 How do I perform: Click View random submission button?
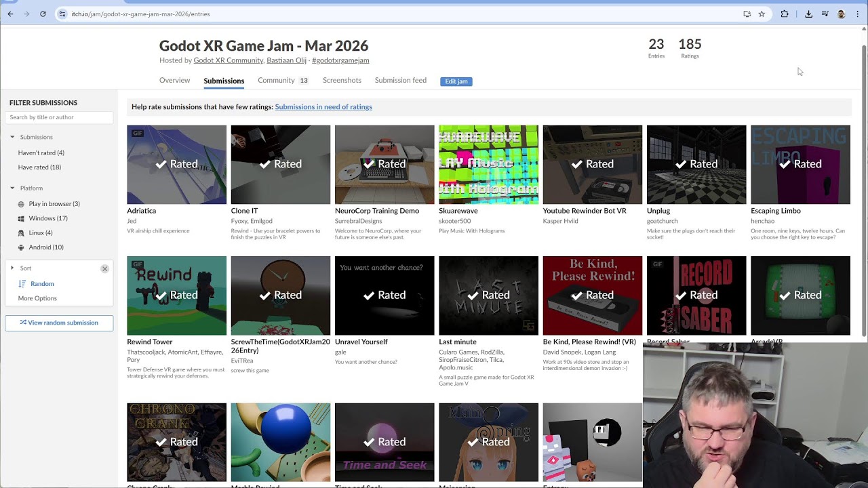pos(59,323)
